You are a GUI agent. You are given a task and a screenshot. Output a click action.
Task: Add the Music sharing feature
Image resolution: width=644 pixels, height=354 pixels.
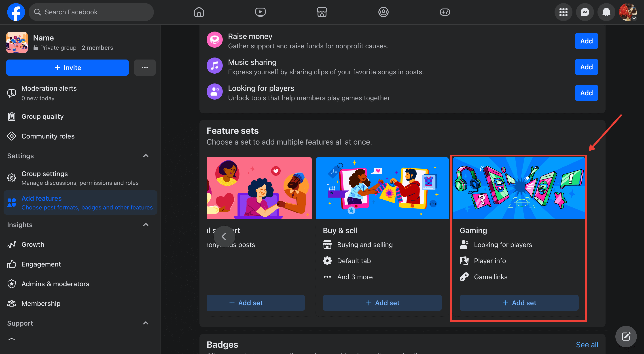click(x=587, y=67)
